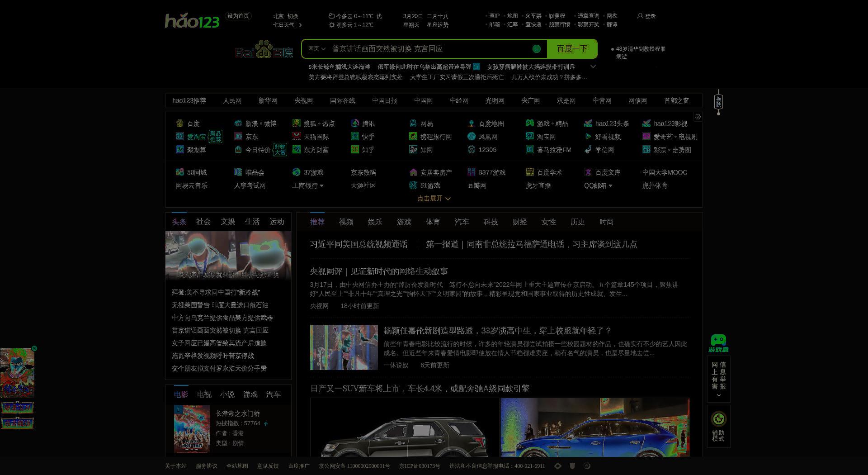Click the shield icon in footer

point(572,466)
